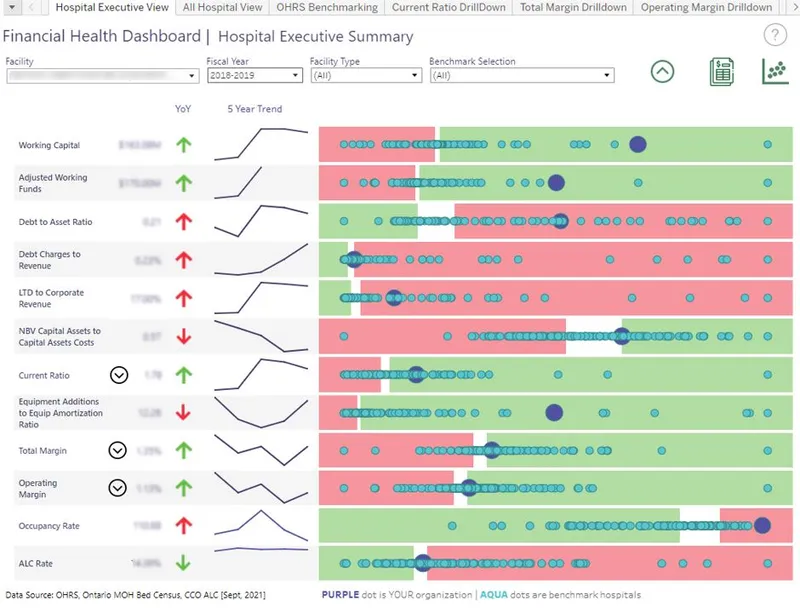Click the red up arrow for Debt to Asset Ratio

184,220
